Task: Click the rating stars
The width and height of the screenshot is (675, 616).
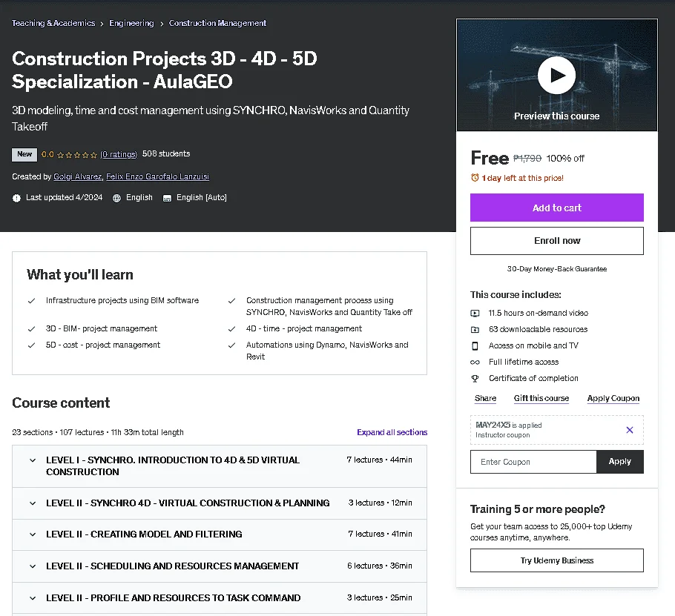Action: pyautogui.click(x=77, y=155)
